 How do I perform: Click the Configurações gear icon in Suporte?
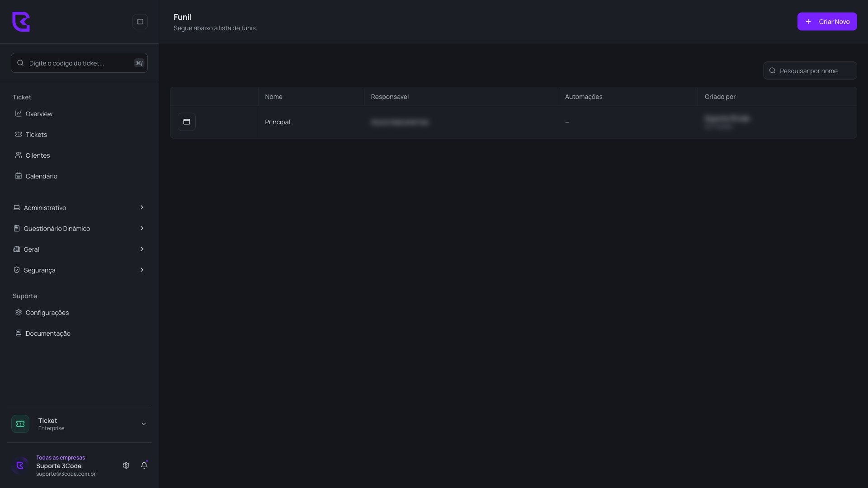point(19,312)
